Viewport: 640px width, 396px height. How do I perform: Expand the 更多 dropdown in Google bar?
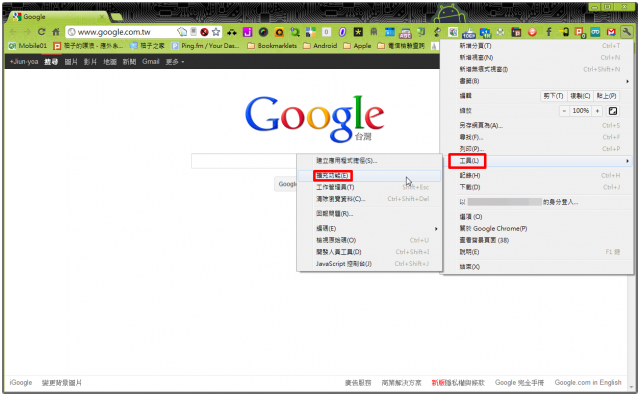point(175,62)
